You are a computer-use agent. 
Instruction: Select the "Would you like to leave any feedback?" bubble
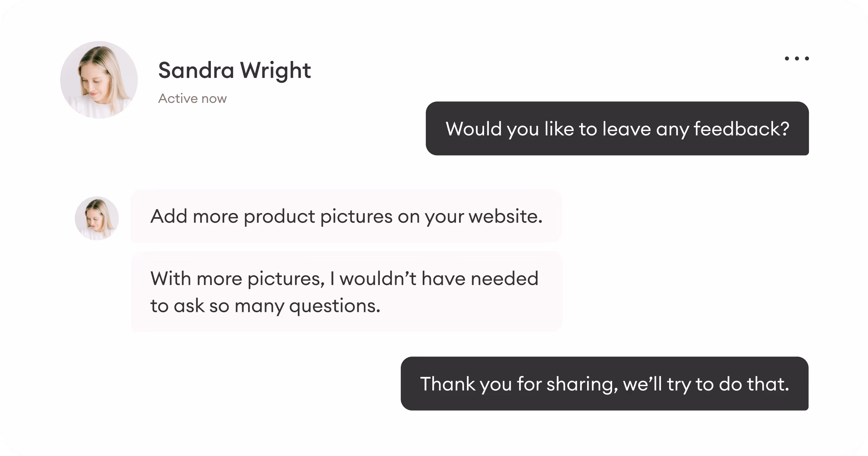(x=618, y=129)
